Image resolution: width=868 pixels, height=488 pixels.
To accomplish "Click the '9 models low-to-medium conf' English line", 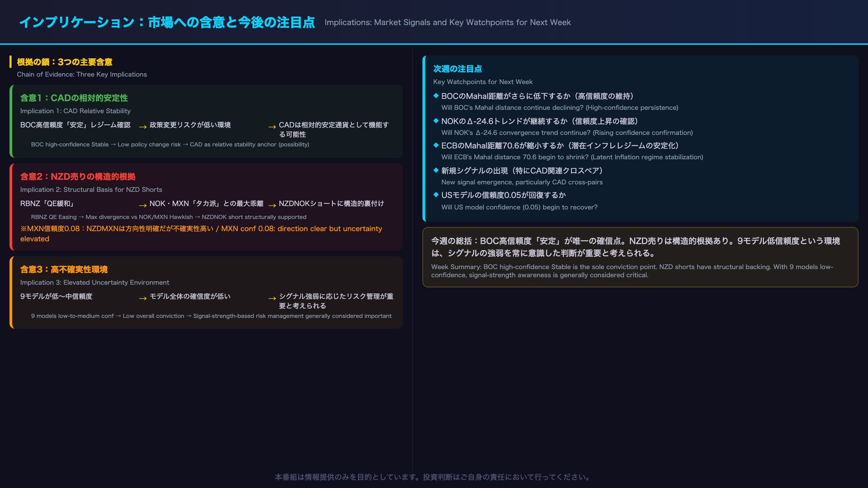I will 211,316.
